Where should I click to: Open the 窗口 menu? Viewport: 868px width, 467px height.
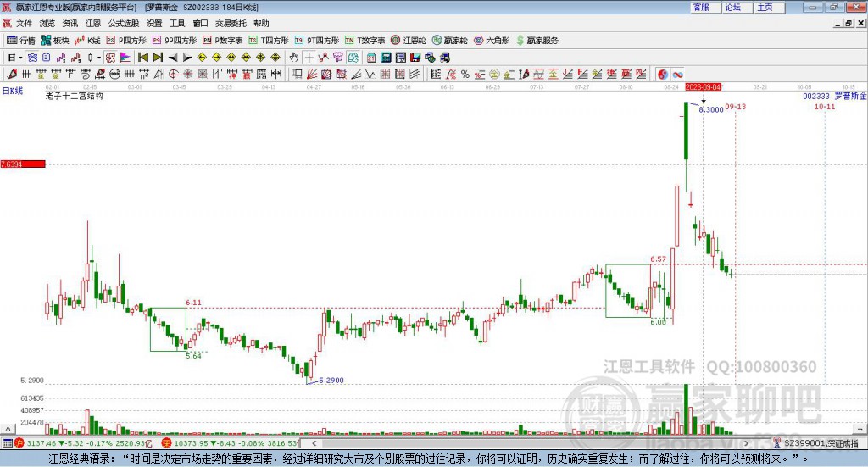point(200,23)
